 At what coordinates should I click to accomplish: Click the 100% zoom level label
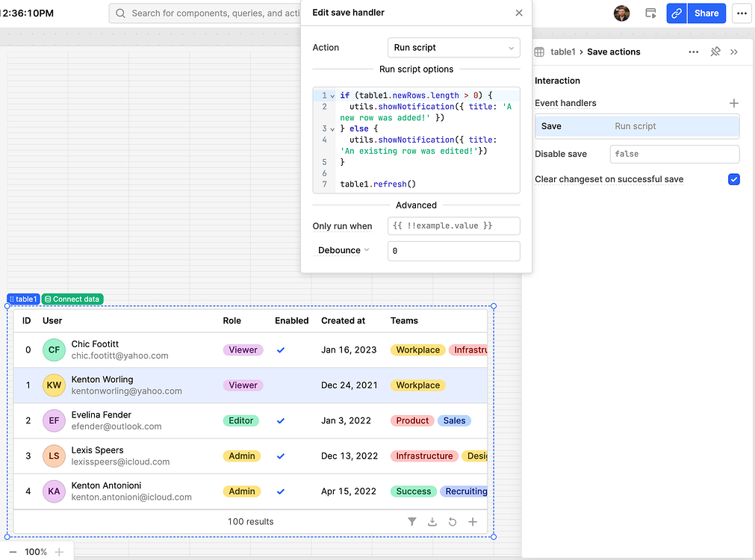(x=36, y=552)
